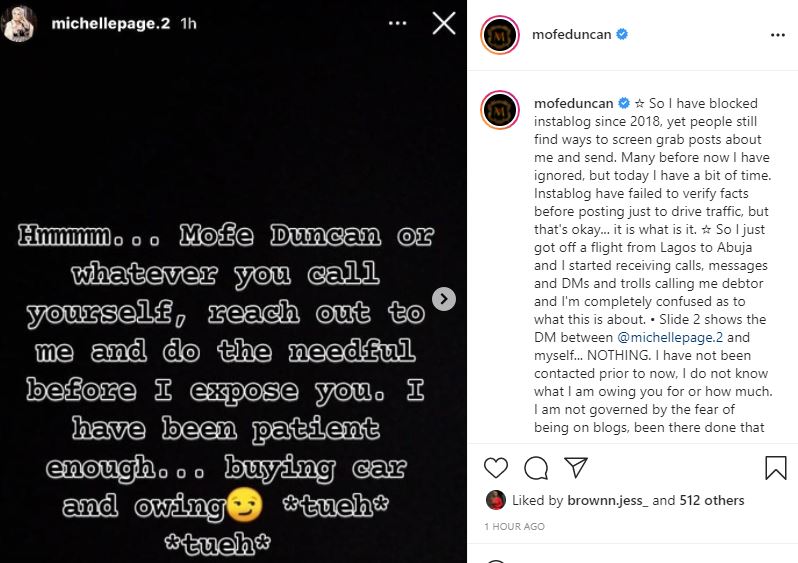Share the post via paper plane icon
The width and height of the screenshot is (798, 563).
[x=575, y=467]
